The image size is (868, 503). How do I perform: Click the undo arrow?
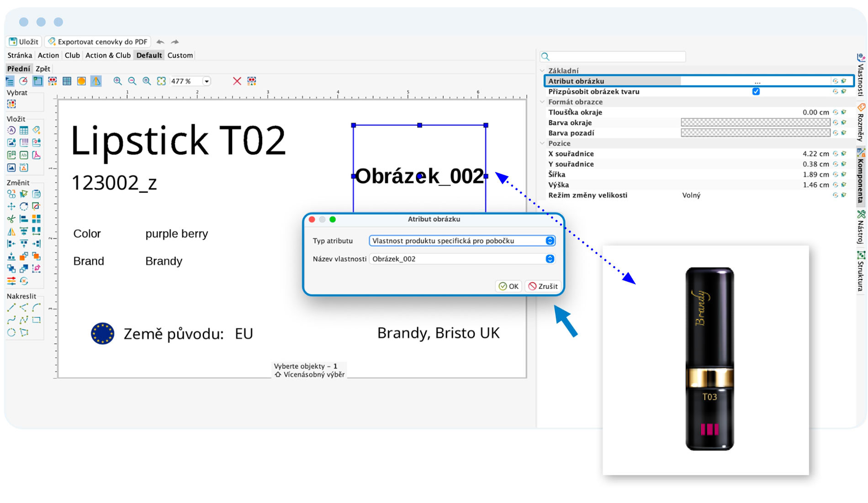tap(160, 42)
